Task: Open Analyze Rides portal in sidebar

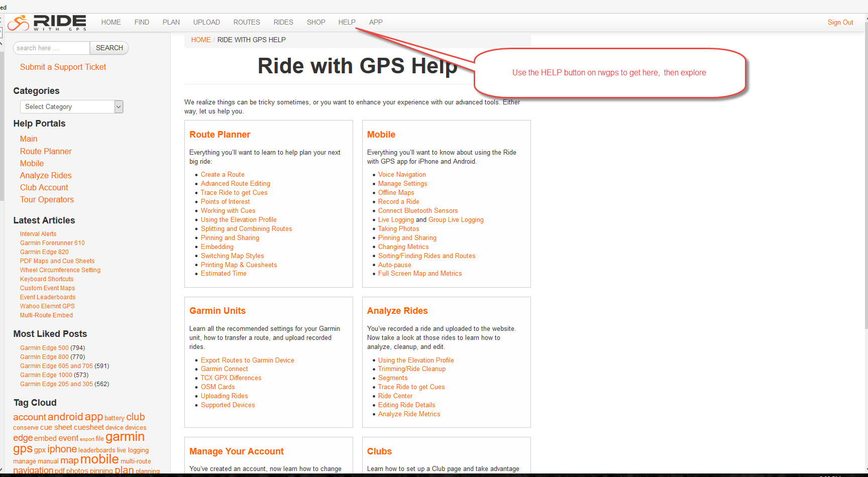Action: coord(46,175)
